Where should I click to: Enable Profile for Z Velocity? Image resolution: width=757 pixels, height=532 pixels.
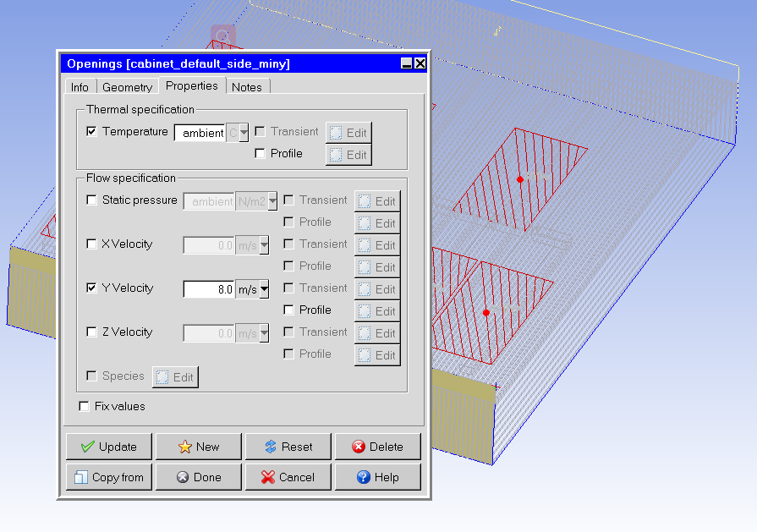[x=288, y=354]
